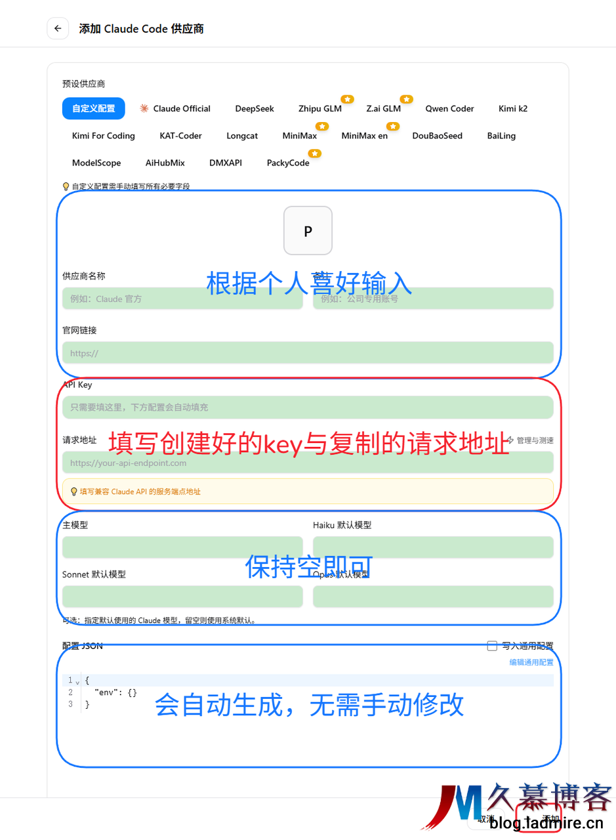
Task: Collapse the JSON code fold arrow
Action: coord(77,681)
